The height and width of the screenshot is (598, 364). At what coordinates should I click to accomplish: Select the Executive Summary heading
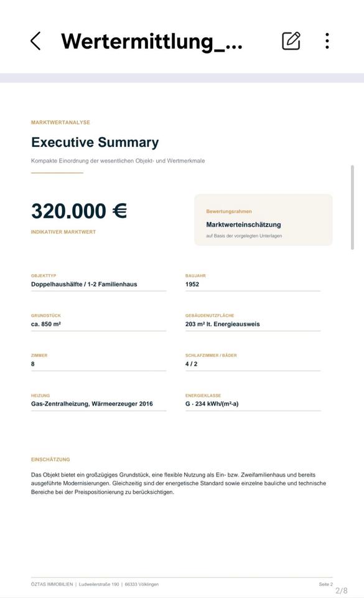point(95,142)
